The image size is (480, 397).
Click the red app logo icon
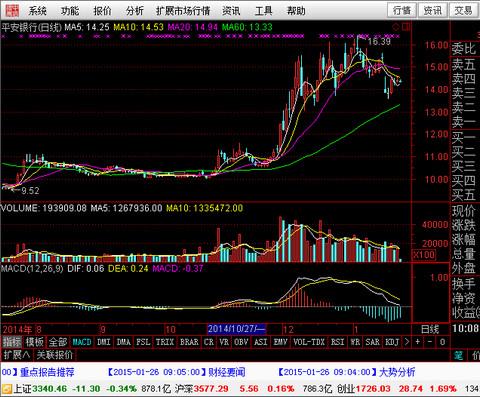(x=10, y=10)
